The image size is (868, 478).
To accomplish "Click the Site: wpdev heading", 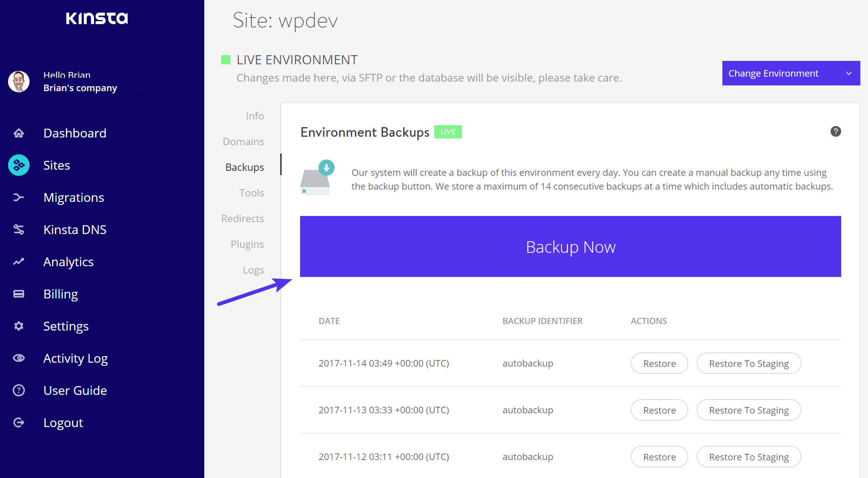I will (285, 20).
